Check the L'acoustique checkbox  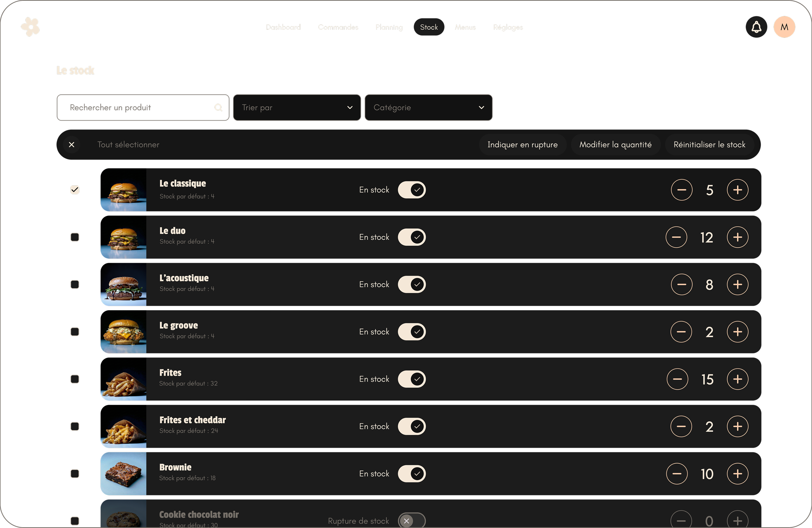click(75, 285)
